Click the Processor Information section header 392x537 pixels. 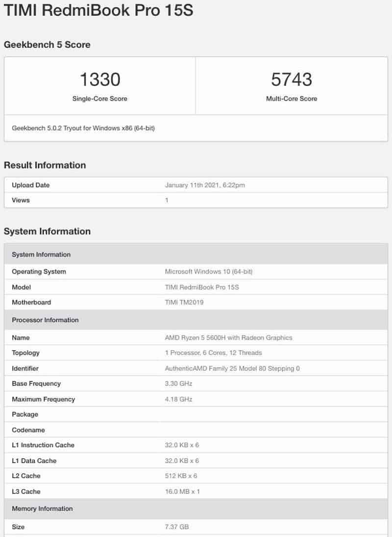coord(45,320)
